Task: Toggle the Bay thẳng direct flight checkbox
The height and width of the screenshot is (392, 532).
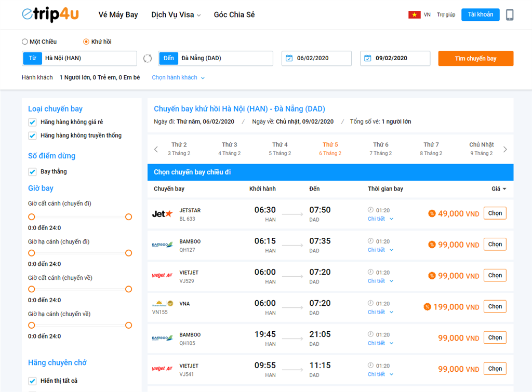Action: [32, 171]
